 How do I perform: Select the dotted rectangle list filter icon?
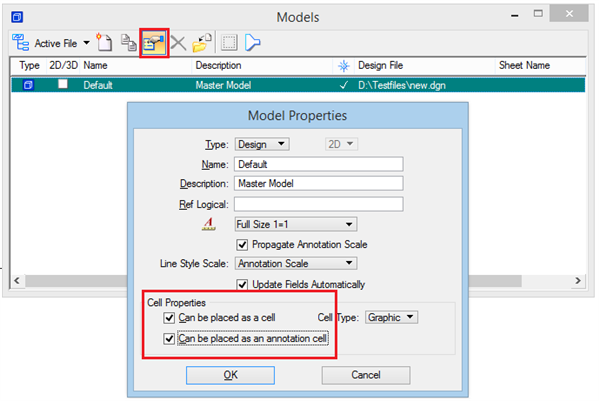[229, 43]
